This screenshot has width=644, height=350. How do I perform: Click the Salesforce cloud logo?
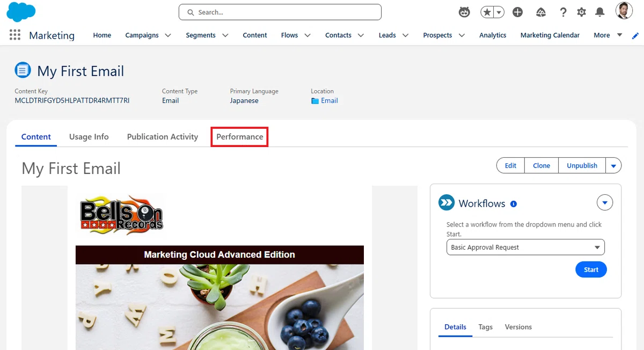pos(21,12)
